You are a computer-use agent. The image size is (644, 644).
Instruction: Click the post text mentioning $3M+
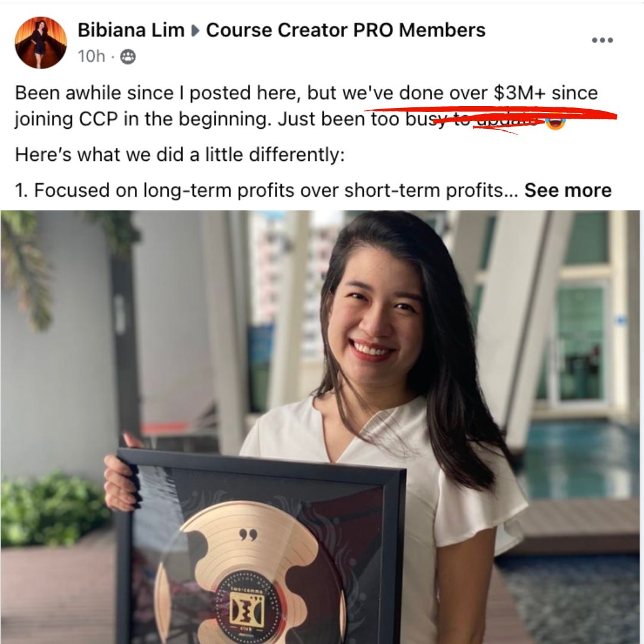point(306,93)
